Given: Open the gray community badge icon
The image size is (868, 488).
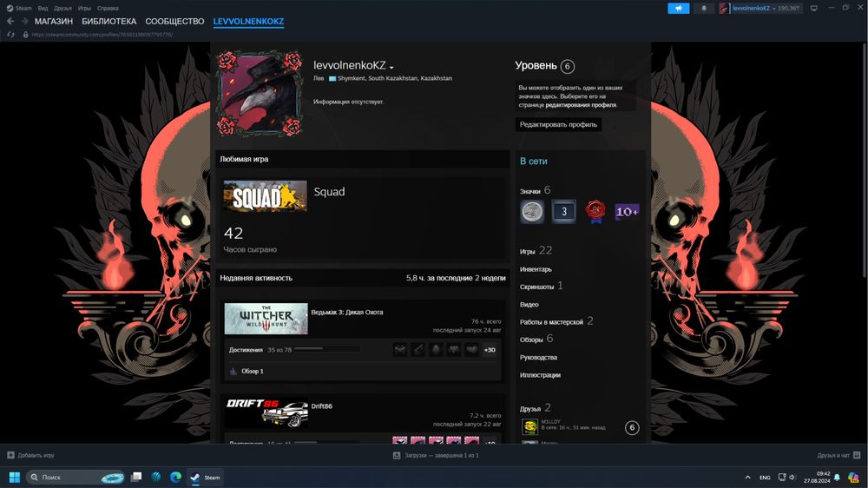Looking at the screenshot, I should pyautogui.click(x=532, y=212).
